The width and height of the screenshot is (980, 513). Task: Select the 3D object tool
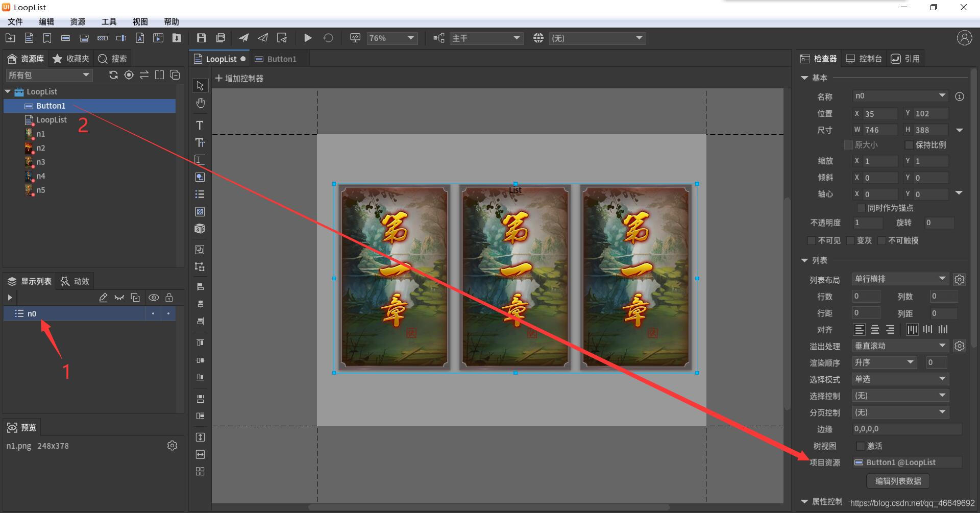click(x=200, y=229)
